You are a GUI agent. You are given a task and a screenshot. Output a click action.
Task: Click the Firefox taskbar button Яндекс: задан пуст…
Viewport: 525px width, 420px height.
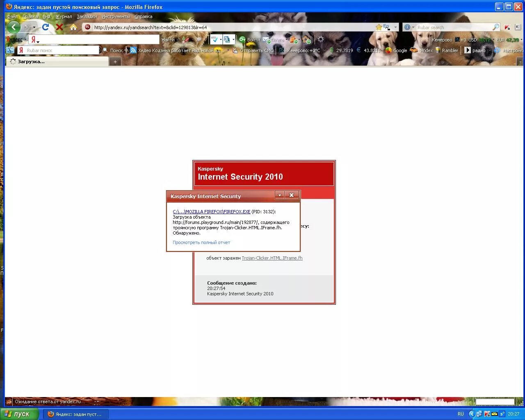point(76,414)
